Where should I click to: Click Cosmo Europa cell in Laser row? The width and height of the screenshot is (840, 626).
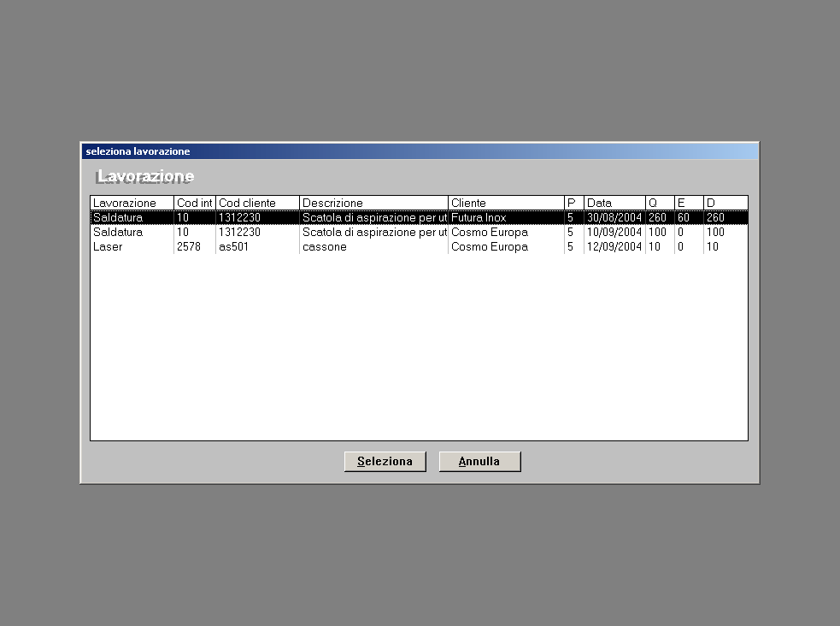click(506, 246)
